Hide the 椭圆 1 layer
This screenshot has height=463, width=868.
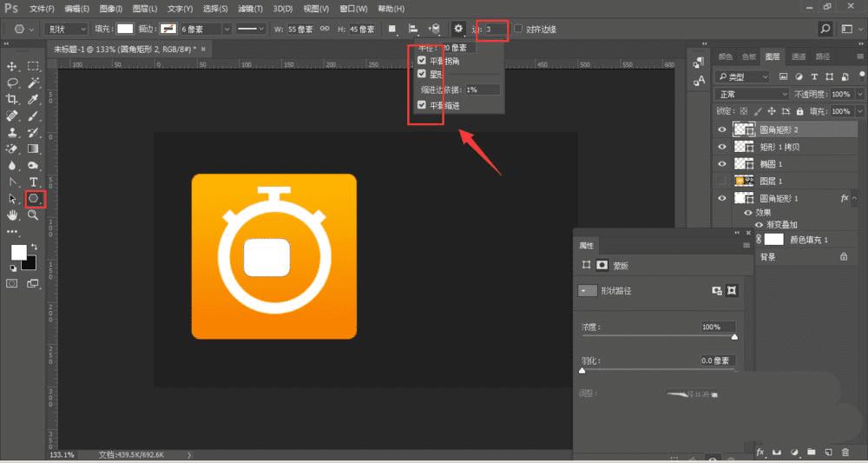pyautogui.click(x=721, y=163)
